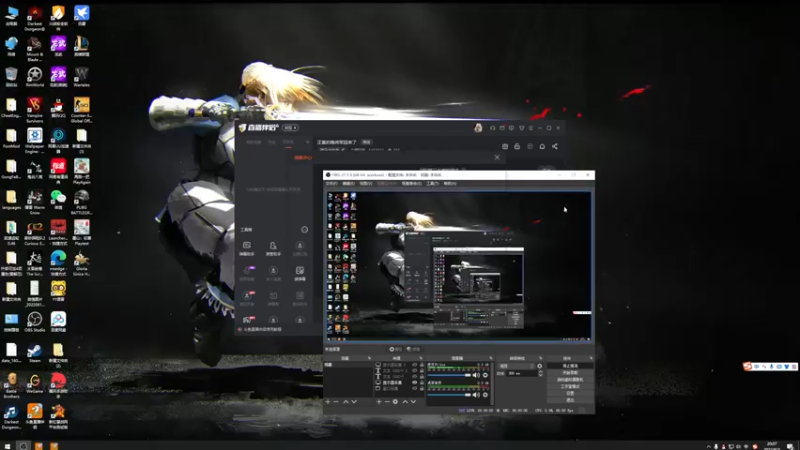Lock the top source 显示器采集 2
This screenshot has width=800, height=450.
(x=422, y=364)
